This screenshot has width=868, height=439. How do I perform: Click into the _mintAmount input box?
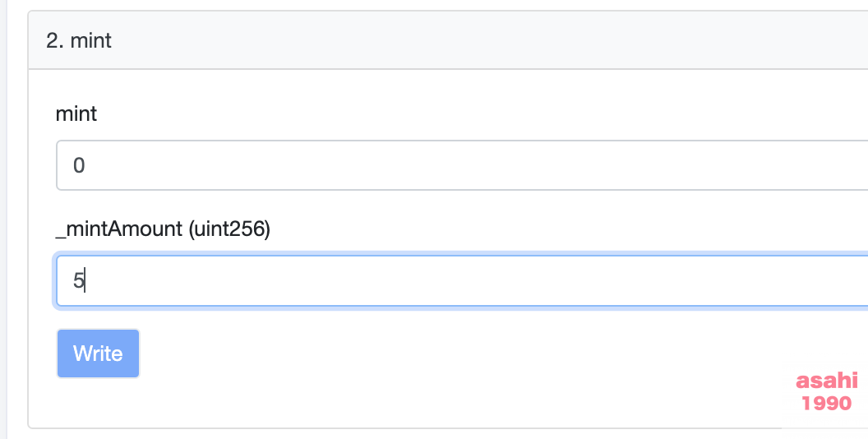[462, 280]
